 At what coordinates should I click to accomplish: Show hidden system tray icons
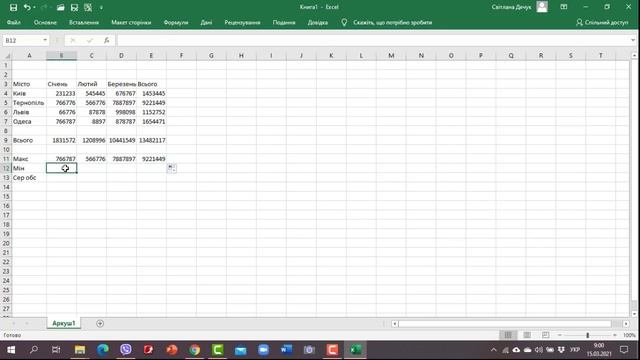pos(493,350)
